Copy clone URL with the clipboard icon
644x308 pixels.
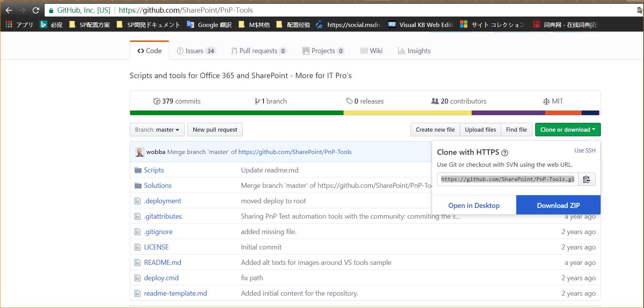587,179
